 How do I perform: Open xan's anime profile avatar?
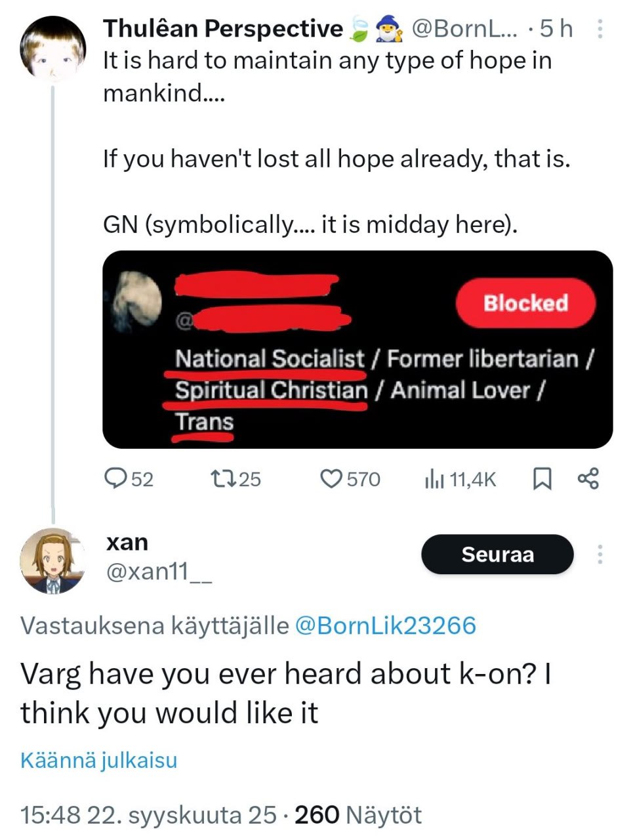tap(53, 560)
